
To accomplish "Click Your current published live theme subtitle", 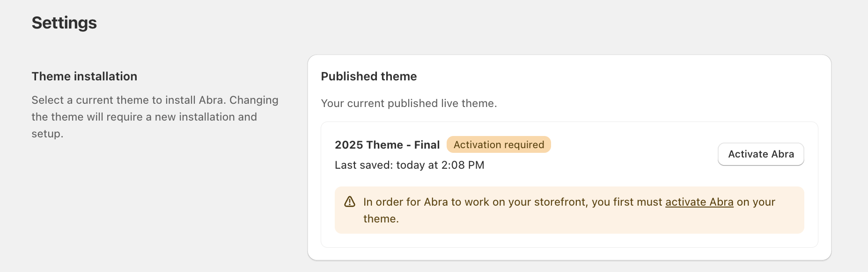I will click(x=409, y=103).
